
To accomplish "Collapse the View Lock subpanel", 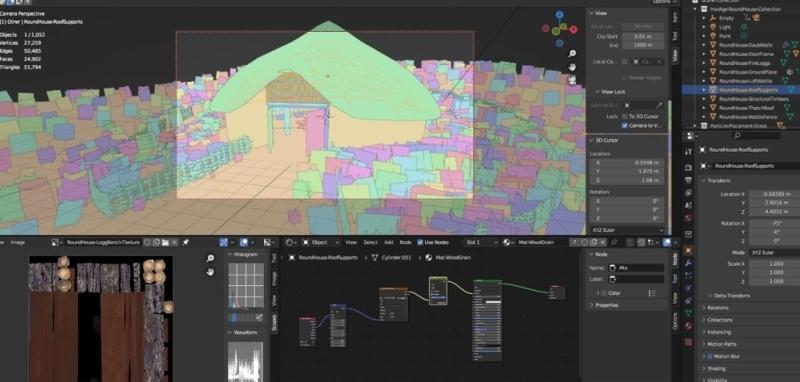I will pos(598,92).
